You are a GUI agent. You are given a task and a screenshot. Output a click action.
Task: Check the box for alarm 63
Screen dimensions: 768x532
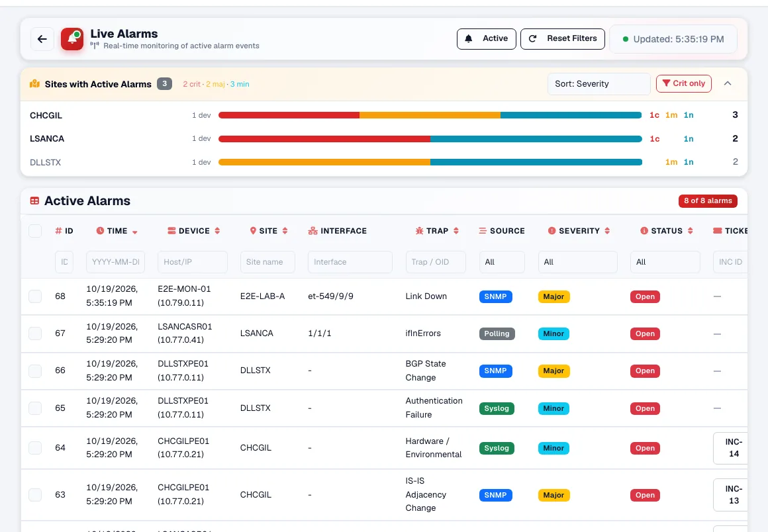(35, 494)
